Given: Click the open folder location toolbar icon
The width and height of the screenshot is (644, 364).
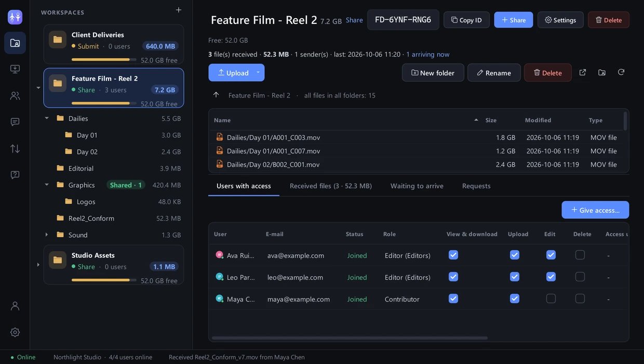Looking at the screenshot, I should (602, 73).
